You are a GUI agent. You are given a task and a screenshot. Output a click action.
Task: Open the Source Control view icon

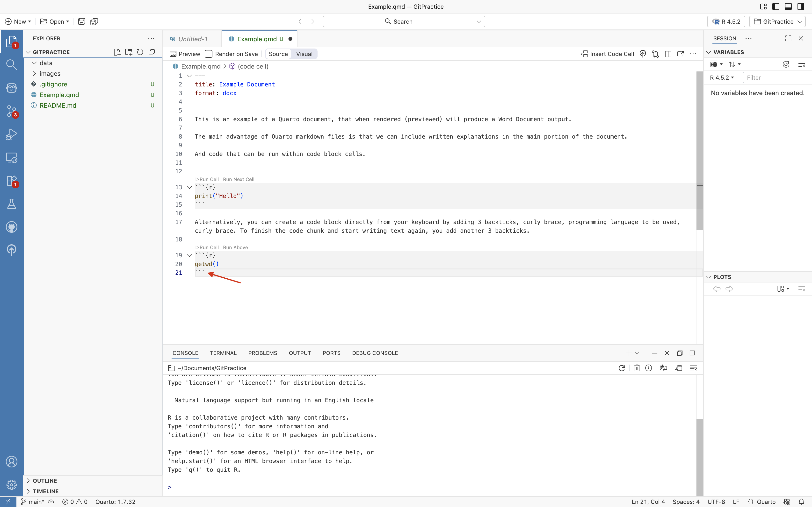coord(11,111)
